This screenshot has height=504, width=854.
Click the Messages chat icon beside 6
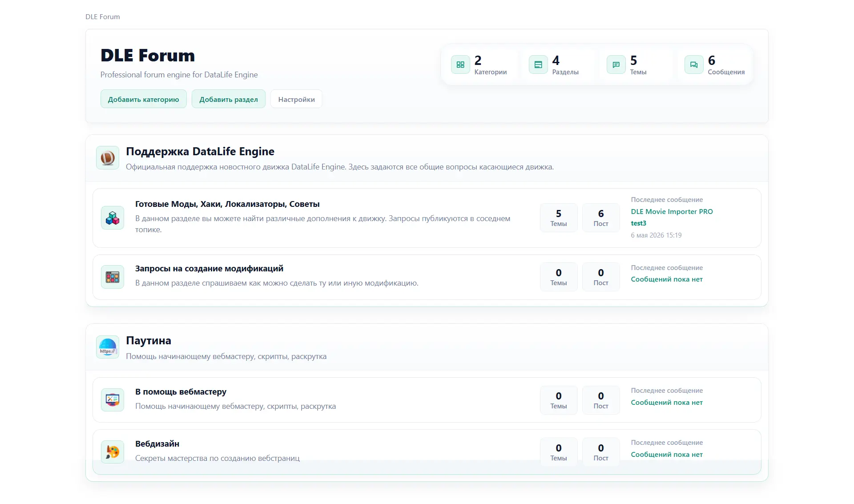click(x=694, y=65)
